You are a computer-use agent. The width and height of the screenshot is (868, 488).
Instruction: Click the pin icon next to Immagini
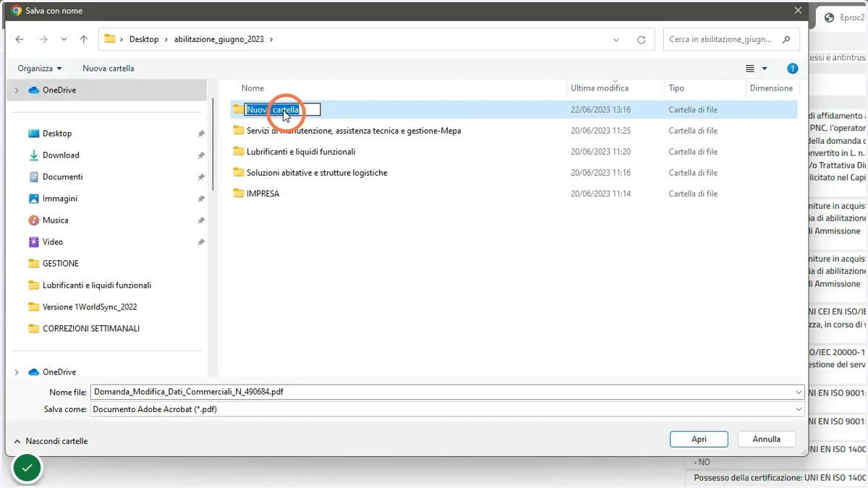point(201,199)
